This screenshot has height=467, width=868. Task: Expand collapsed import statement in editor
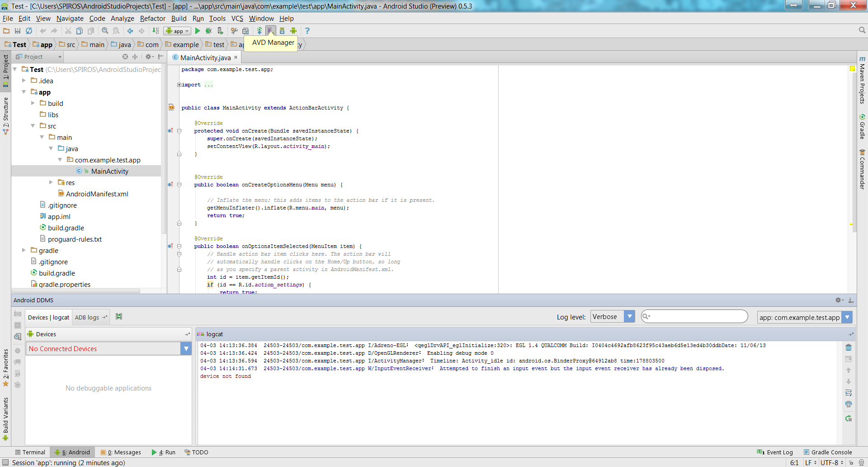[x=179, y=85]
